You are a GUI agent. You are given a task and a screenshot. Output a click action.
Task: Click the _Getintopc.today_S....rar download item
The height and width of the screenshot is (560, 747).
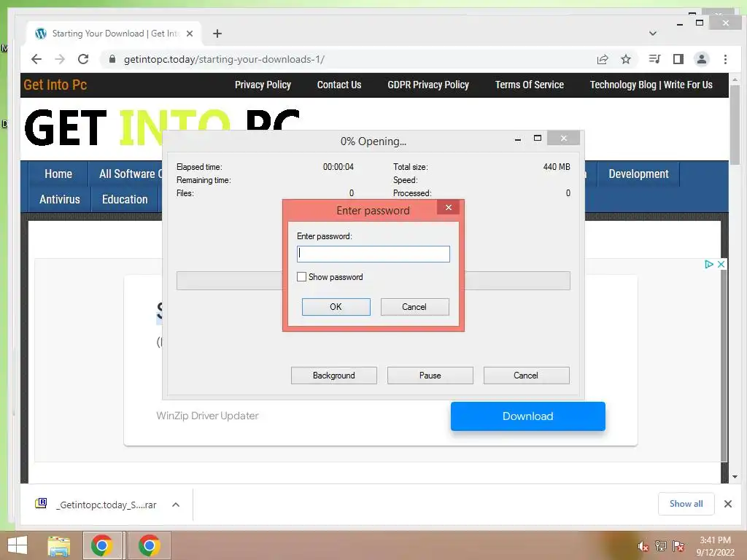106,505
